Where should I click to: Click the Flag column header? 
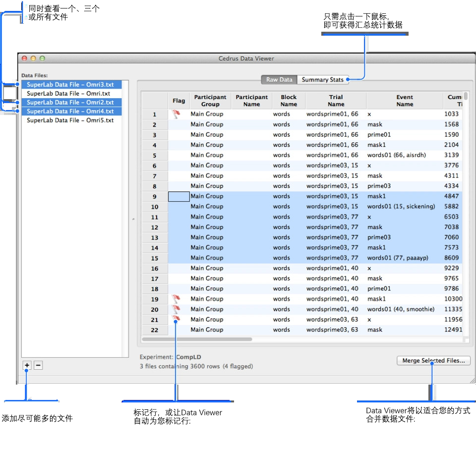click(x=179, y=101)
